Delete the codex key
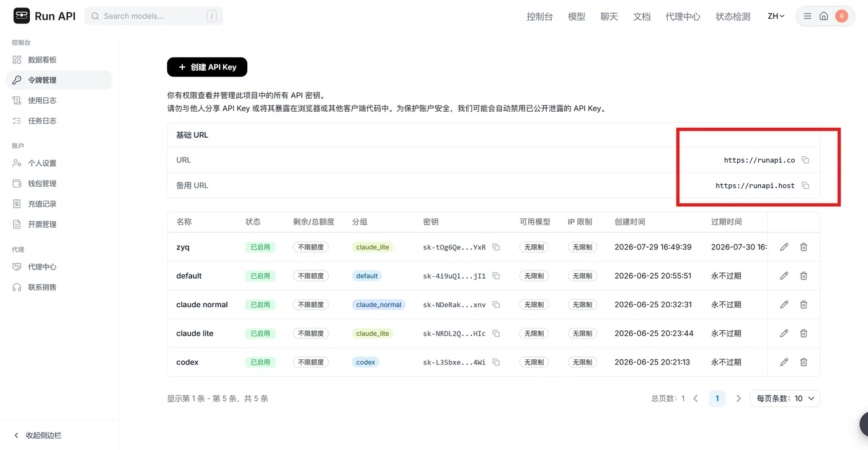 804,362
